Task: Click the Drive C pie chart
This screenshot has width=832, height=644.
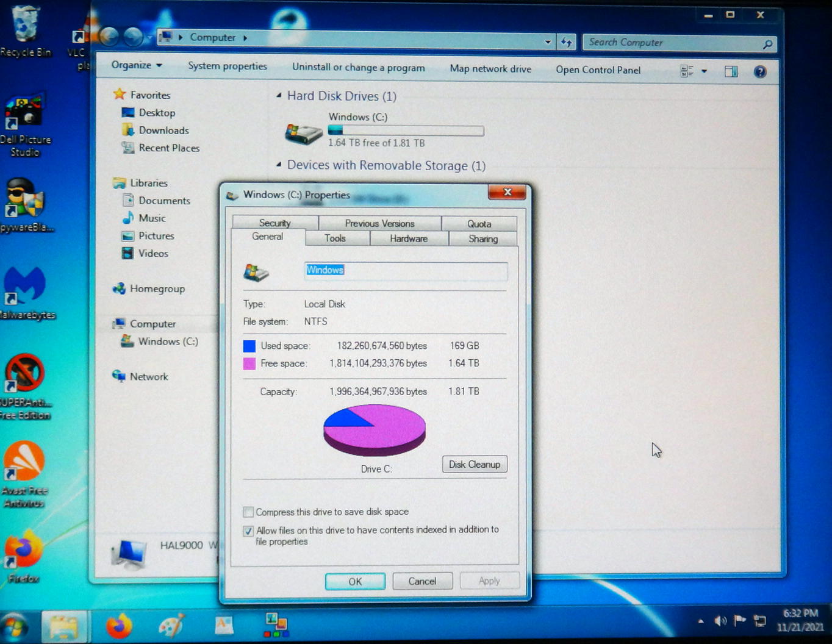Action: (x=375, y=430)
